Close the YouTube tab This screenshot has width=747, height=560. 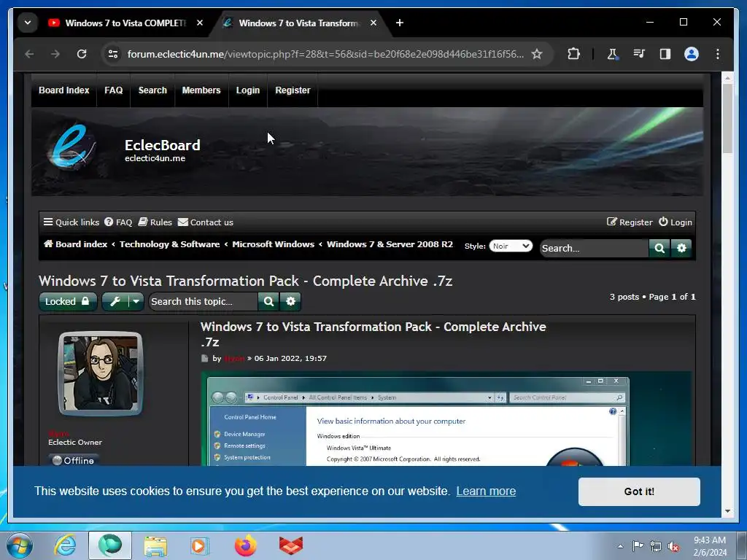click(x=200, y=23)
